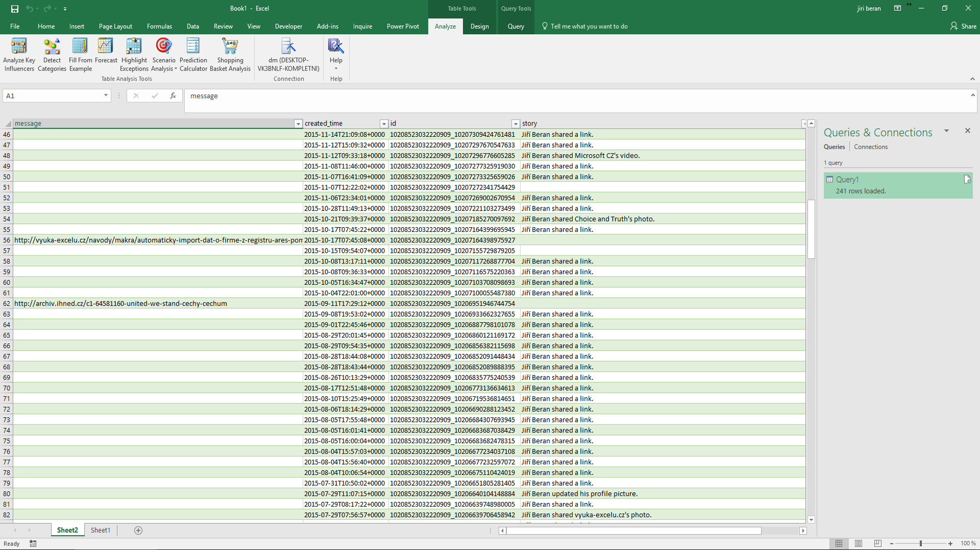This screenshot has width=980, height=550.
Task: Open the File tab
Action: [15, 26]
